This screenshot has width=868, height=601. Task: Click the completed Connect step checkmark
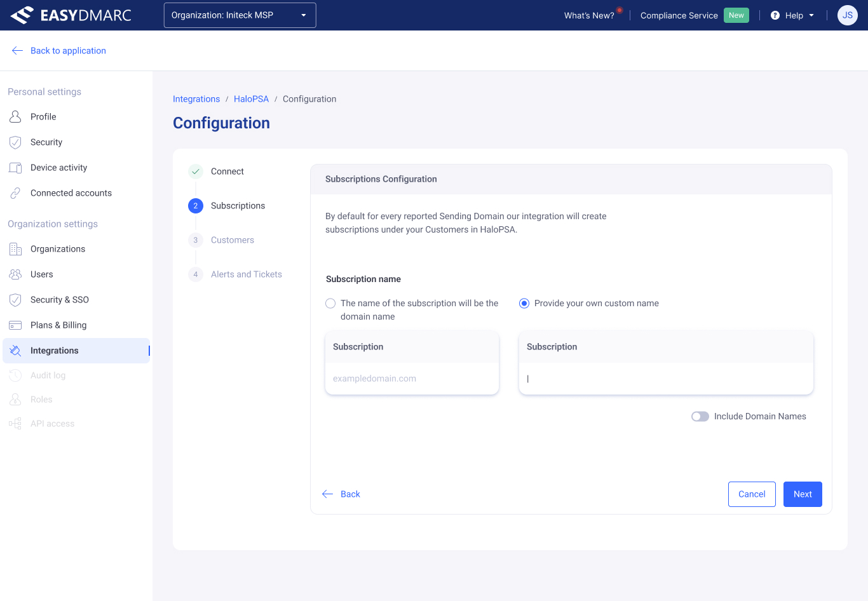click(196, 172)
